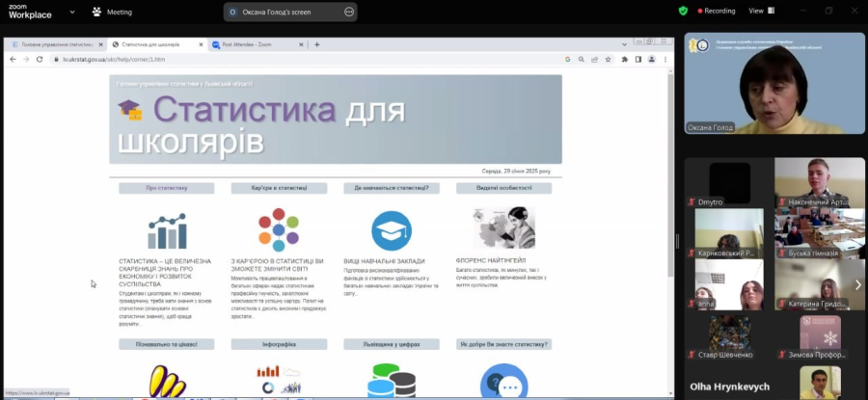Reload the current page

pos(40,59)
